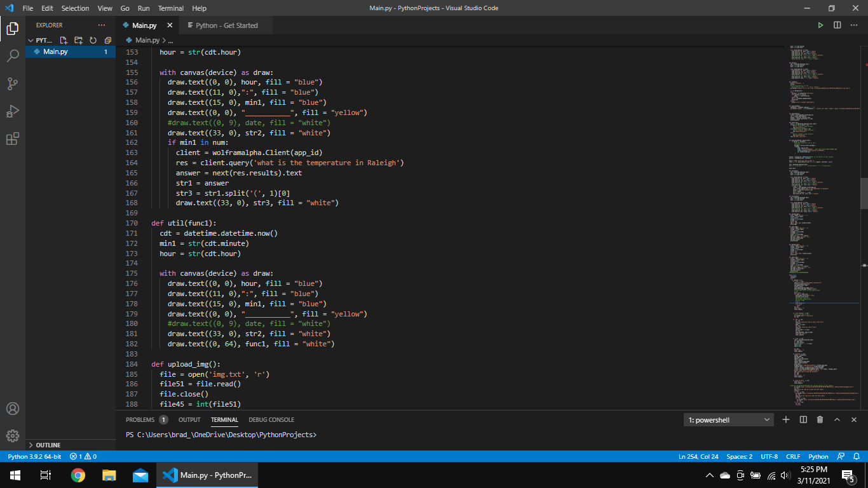Open the Extensions view
Screen dimensions: 868x488
click(x=13, y=139)
